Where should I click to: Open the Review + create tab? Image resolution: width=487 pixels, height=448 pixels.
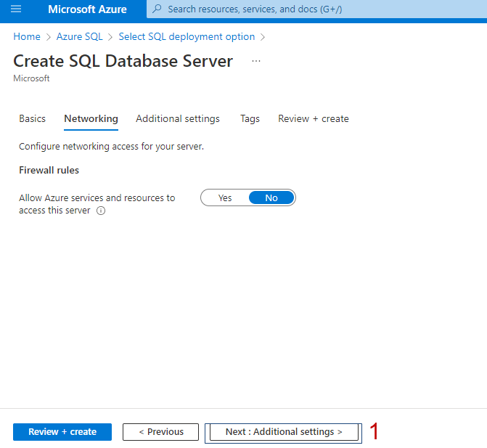click(314, 118)
